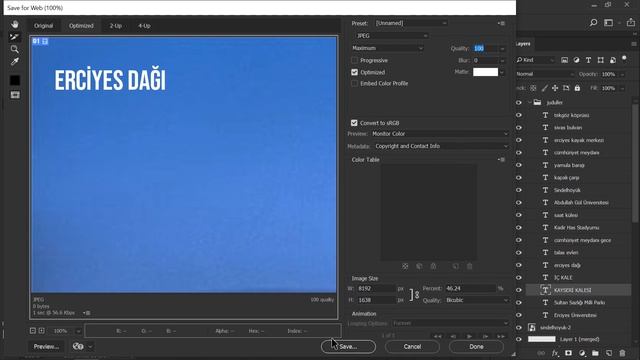
Task: Click the JPEG Quality value field
Action: [485, 49]
